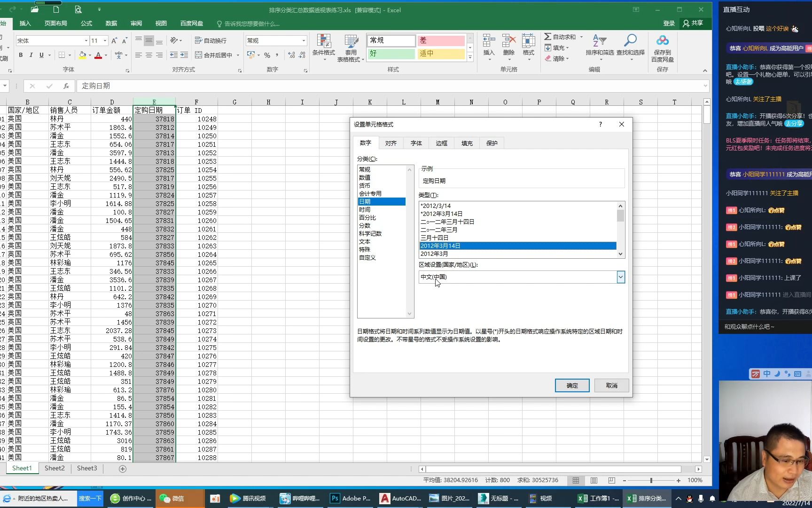
Task: Toggle Italic formatting
Action: pos(31,55)
